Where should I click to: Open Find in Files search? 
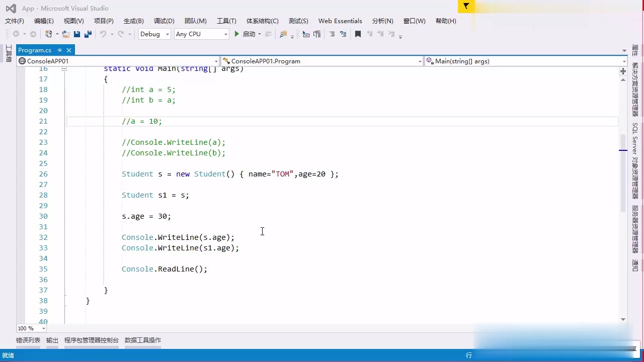283,34
